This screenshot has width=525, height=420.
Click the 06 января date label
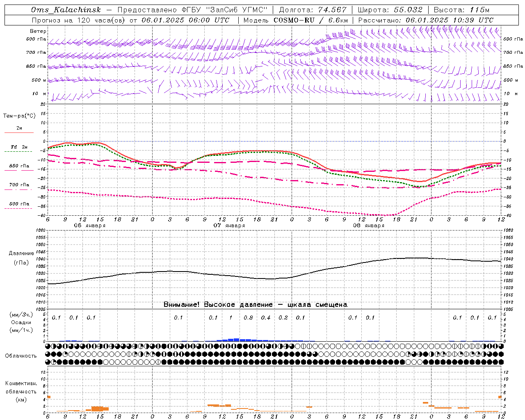[89, 226]
